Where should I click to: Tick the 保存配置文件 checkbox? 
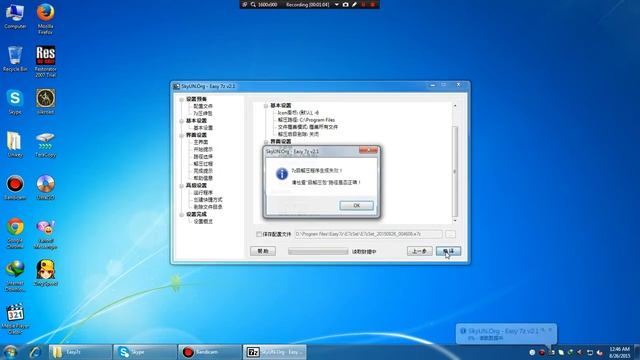click(259, 234)
